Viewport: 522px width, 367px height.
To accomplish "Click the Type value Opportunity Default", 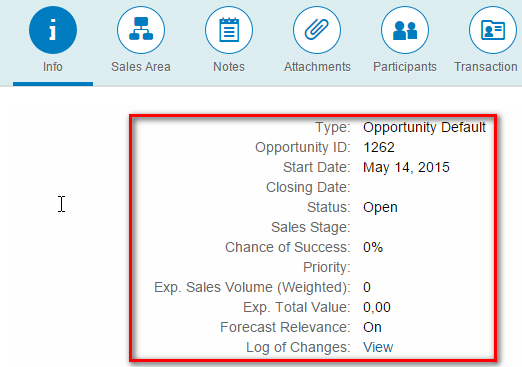I will [x=424, y=127].
